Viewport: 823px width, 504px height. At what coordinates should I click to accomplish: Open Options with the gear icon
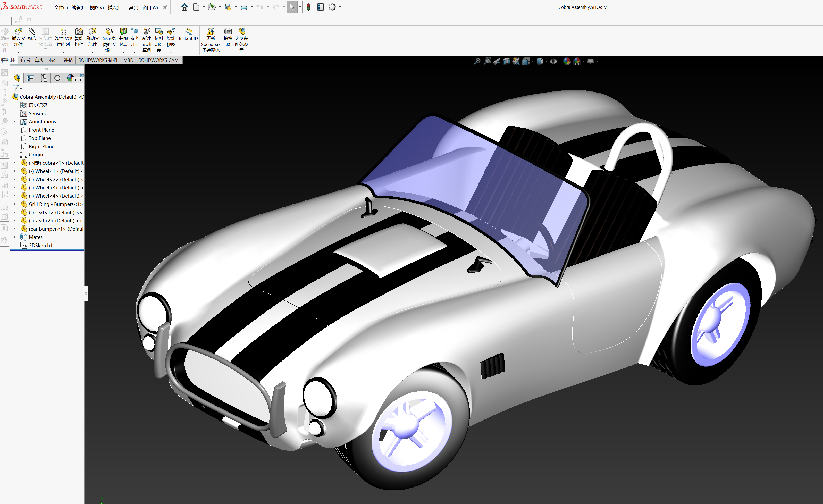click(x=332, y=7)
